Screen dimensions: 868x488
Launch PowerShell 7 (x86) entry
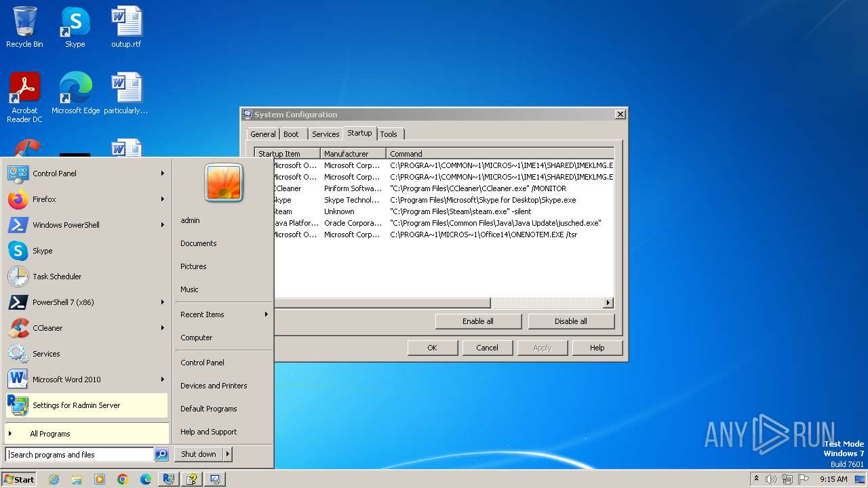click(x=87, y=302)
